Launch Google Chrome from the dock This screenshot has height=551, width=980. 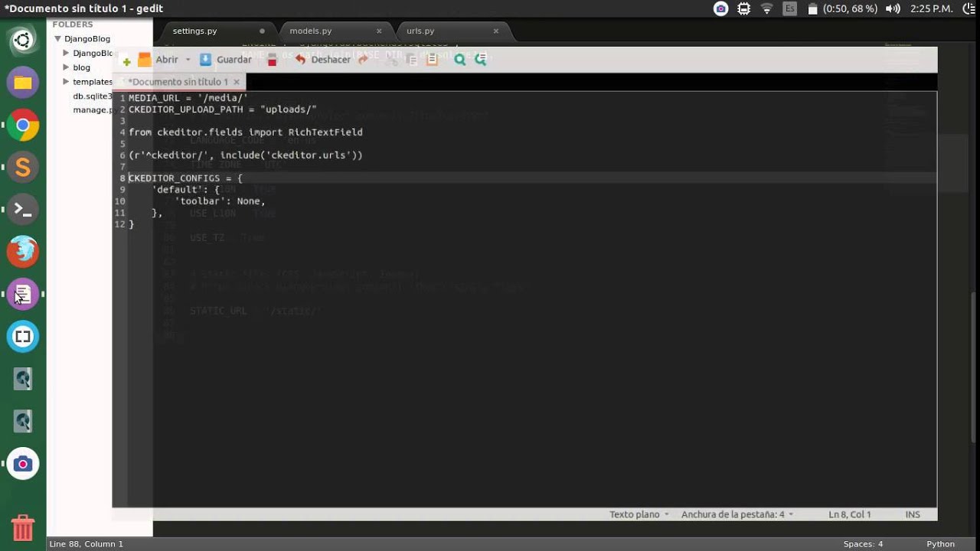[x=23, y=125]
